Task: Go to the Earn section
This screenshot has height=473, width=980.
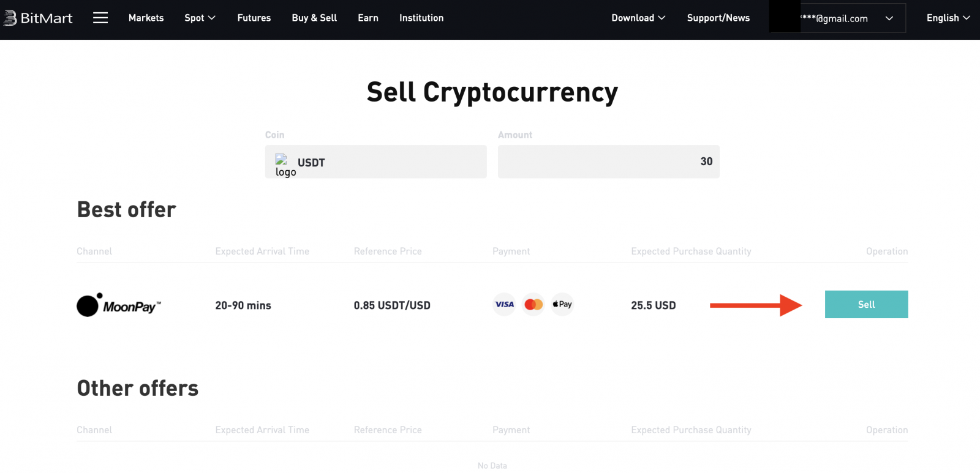Action: [367, 18]
